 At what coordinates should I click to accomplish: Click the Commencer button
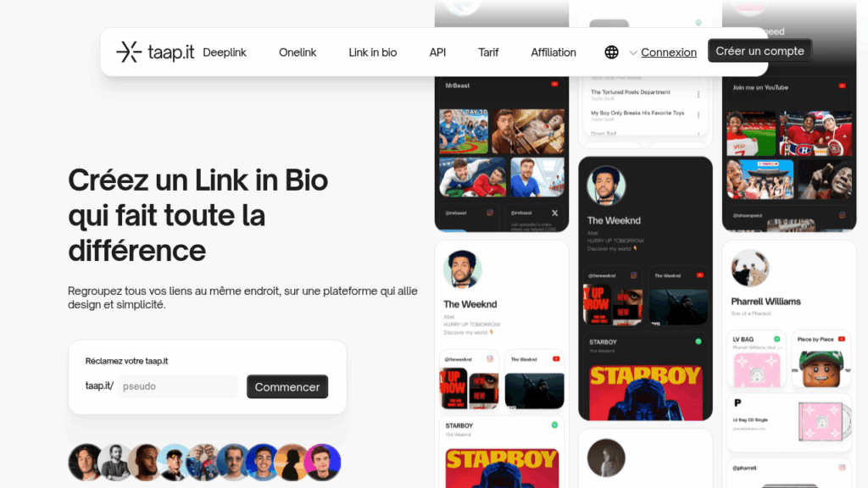(x=287, y=386)
